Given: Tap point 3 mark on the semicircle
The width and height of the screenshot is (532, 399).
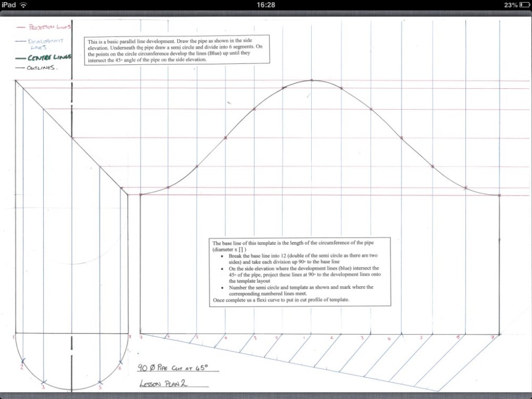Looking at the screenshot, I should pos(43,381).
